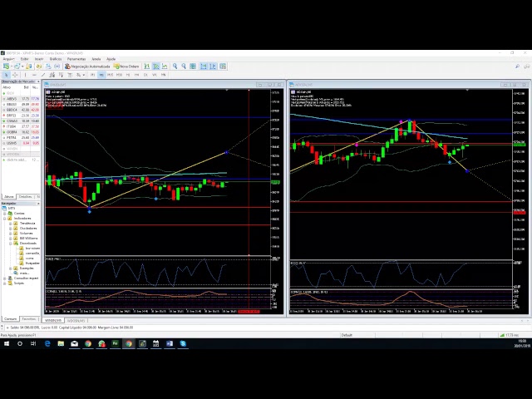Collapse the Indicadores tree node
This screenshot has width=532, height=399.
tap(5, 219)
